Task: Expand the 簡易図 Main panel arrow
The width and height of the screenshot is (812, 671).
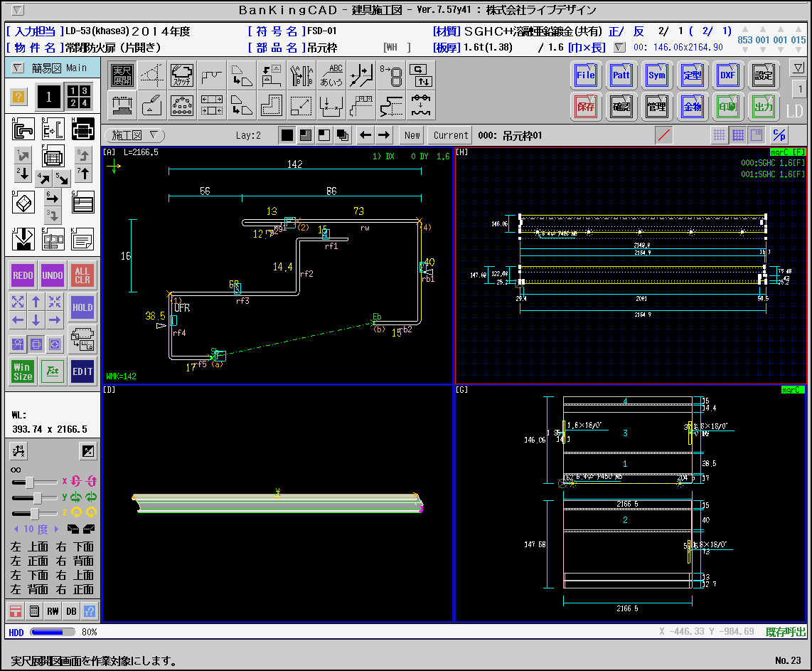Action: 18,68
